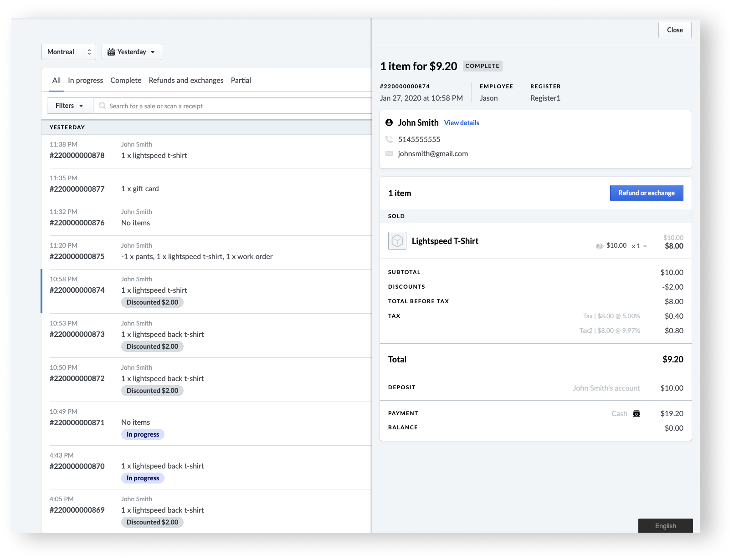
Task: Click the envelope icon beside johnsmith@gmail.com
Action: (389, 153)
